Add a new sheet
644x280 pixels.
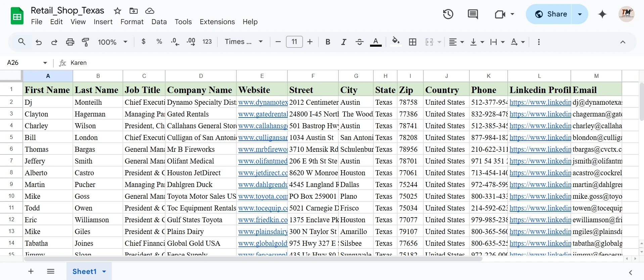pyautogui.click(x=31, y=271)
